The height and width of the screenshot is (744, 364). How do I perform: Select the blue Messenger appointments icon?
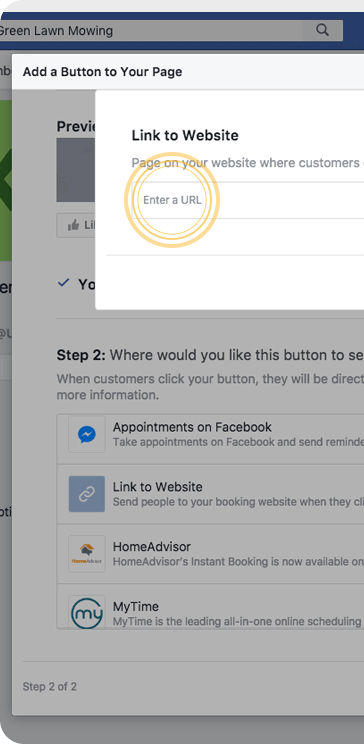87,434
